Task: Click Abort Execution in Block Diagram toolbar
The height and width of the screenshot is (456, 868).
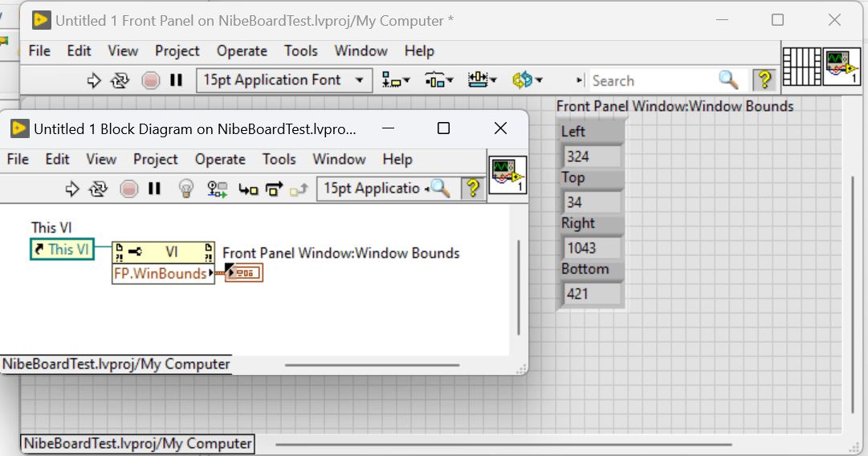Action: (128, 189)
